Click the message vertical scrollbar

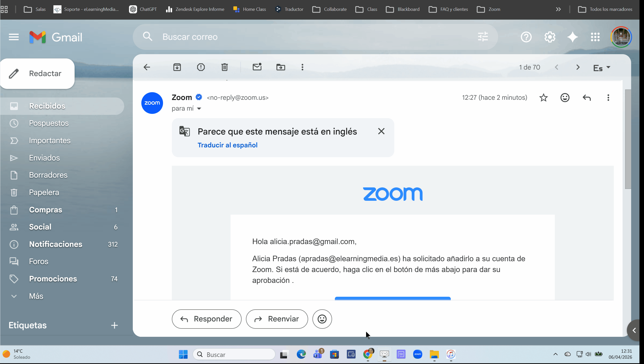pyautogui.click(x=628, y=139)
